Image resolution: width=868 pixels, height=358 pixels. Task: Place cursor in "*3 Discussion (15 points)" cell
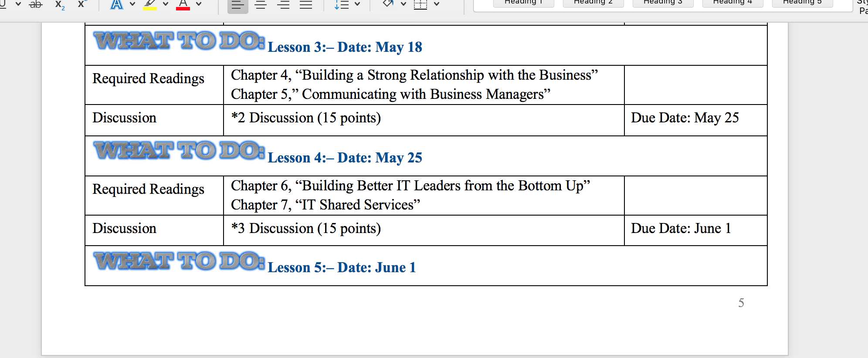point(424,230)
